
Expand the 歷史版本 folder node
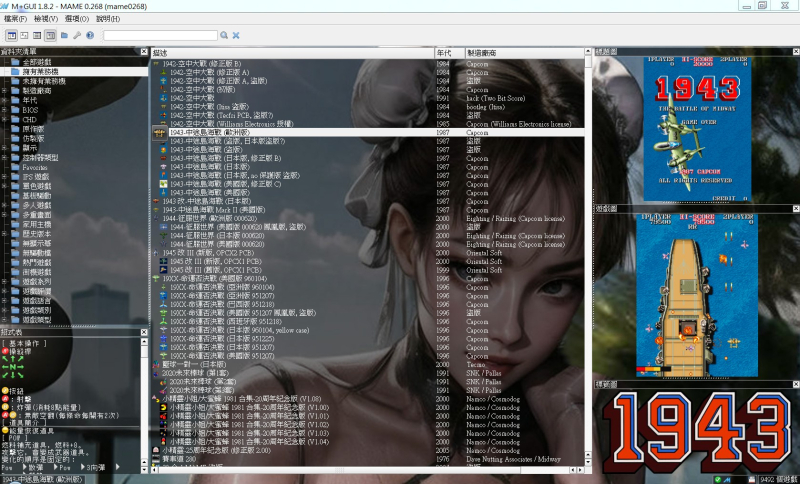point(4,234)
